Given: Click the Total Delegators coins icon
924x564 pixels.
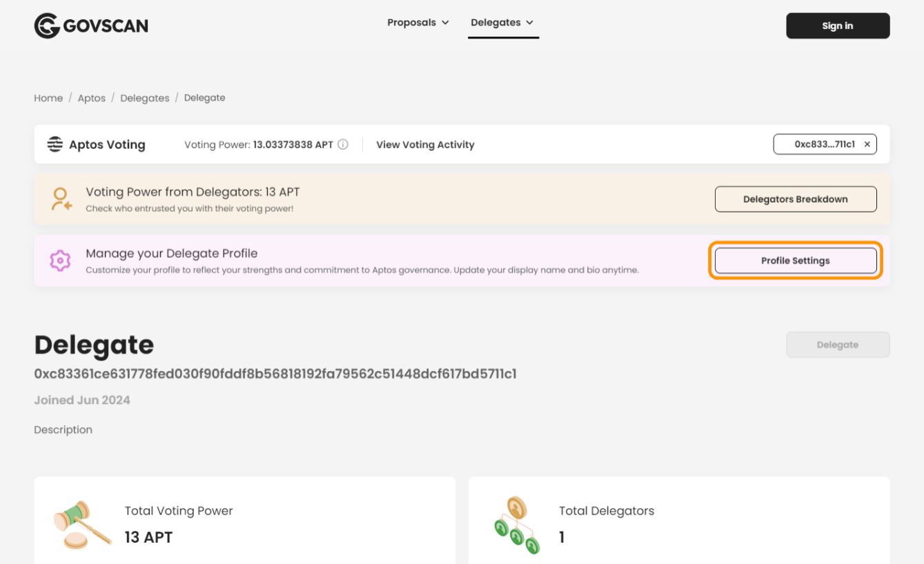Looking at the screenshot, I should 516,525.
